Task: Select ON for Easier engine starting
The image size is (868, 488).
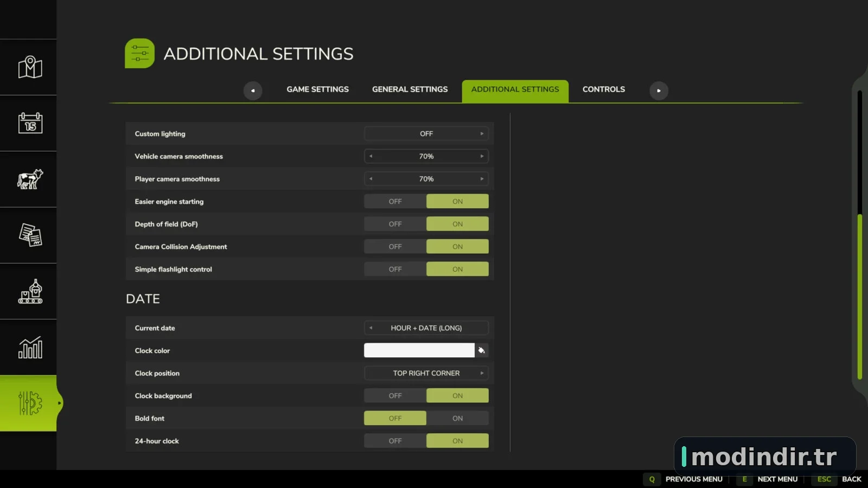Action: pos(457,201)
